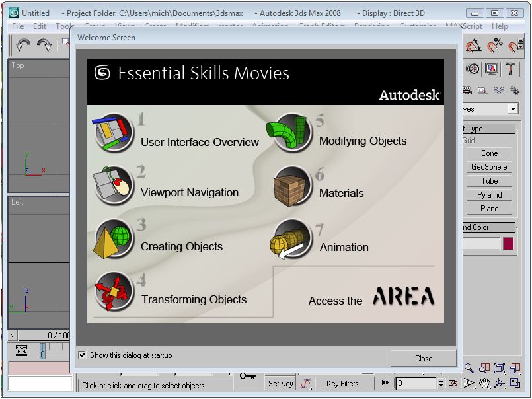Click the Viewport Navigation title link
Screen dimensions: 532x399
click(x=190, y=192)
